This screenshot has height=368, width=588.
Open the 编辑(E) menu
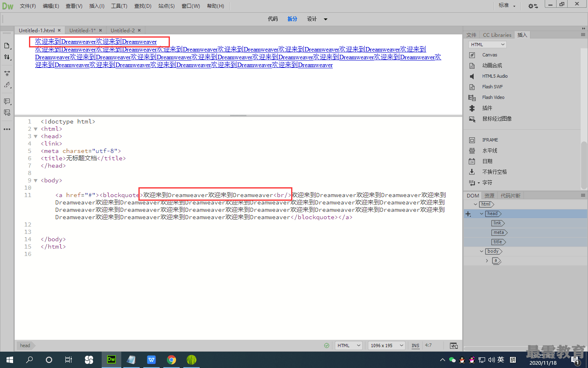tap(51, 6)
